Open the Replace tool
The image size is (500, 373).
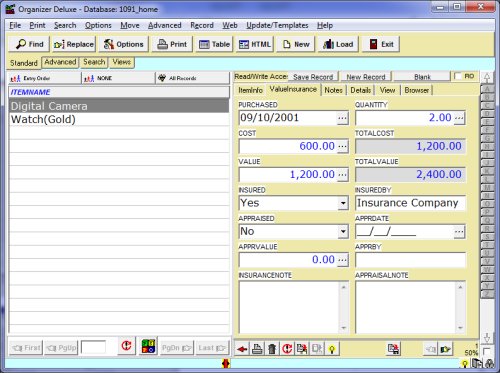tap(74, 44)
